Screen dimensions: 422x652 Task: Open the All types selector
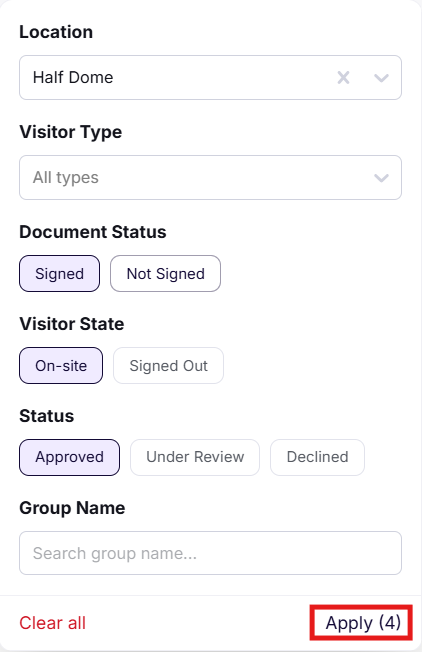tap(210, 178)
